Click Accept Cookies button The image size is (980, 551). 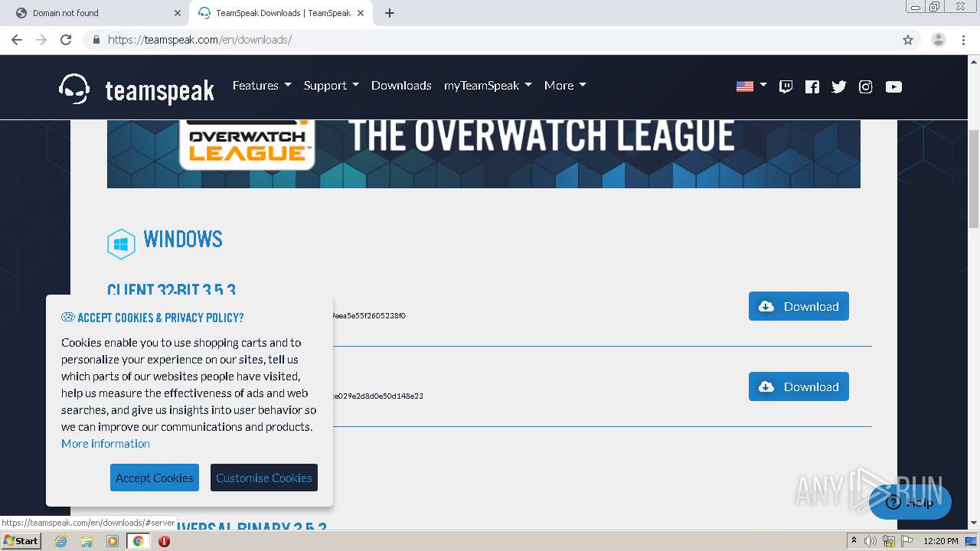pyautogui.click(x=155, y=478)
